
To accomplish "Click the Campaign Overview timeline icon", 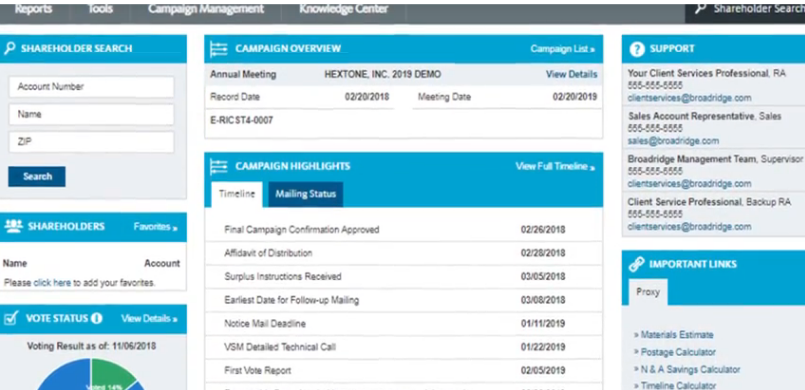I will [219, 49].
